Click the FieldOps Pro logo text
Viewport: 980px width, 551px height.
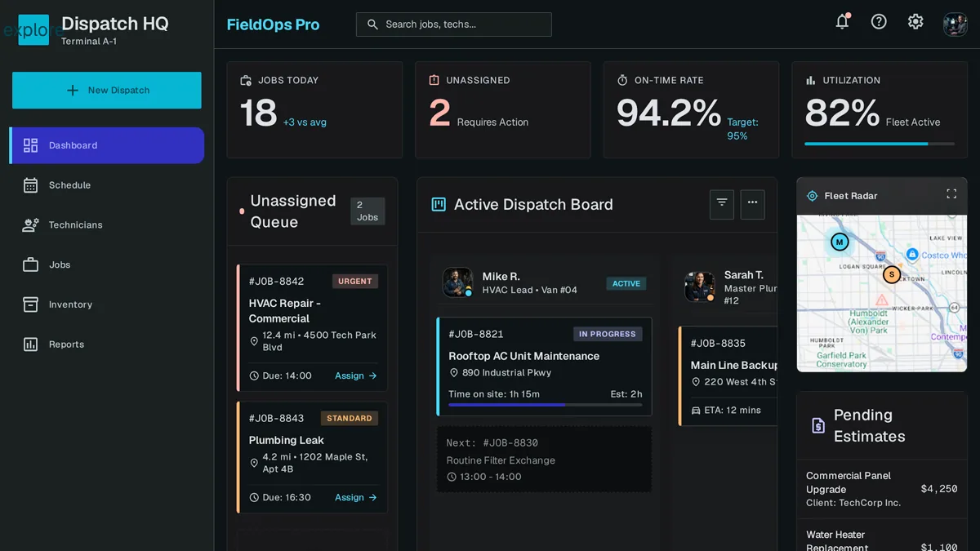point(273,24)
